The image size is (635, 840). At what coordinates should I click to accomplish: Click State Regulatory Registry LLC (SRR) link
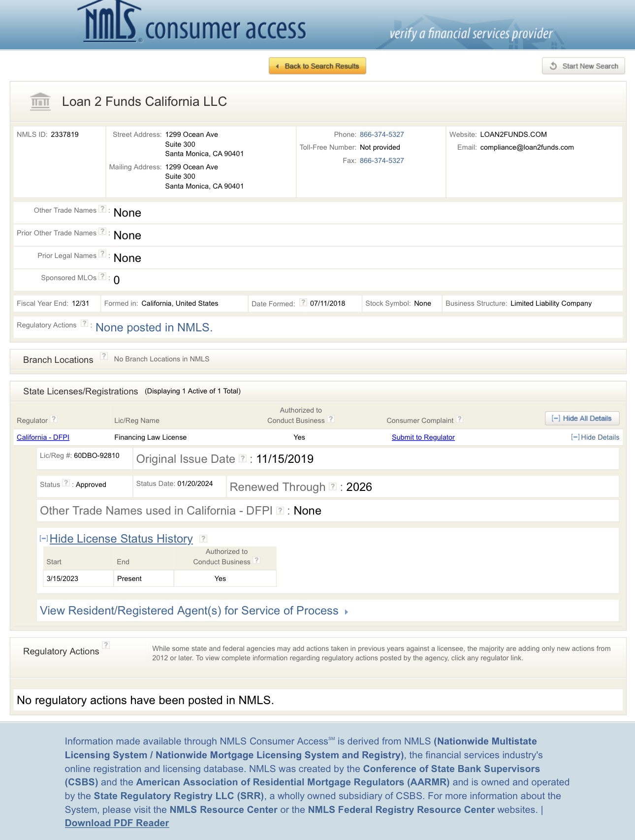pyautogui.click(x=179, y=796)
